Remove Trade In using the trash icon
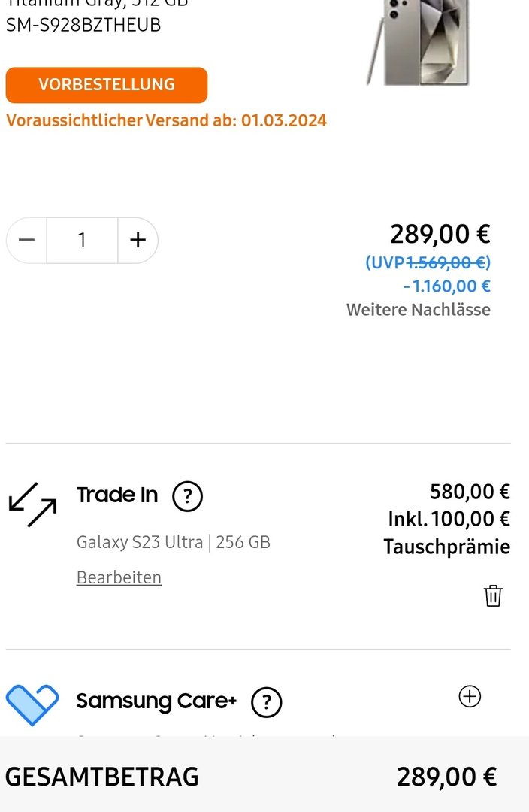The height and width of the screenshot is (812, 529). click(493, 595)
